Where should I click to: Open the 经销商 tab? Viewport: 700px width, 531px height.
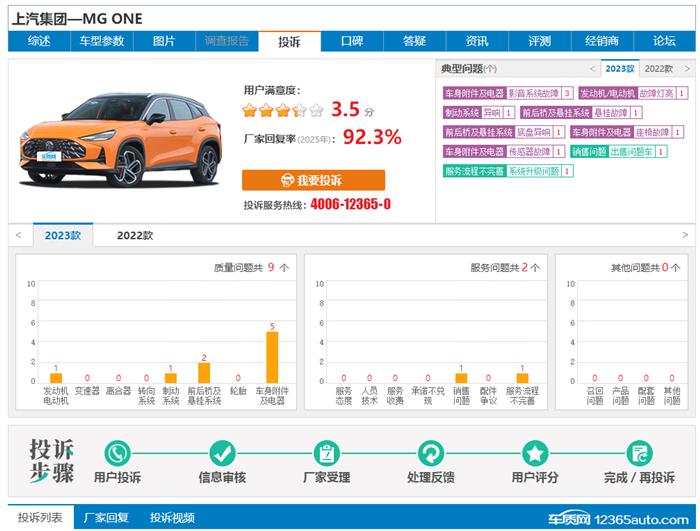pos(602,41)
